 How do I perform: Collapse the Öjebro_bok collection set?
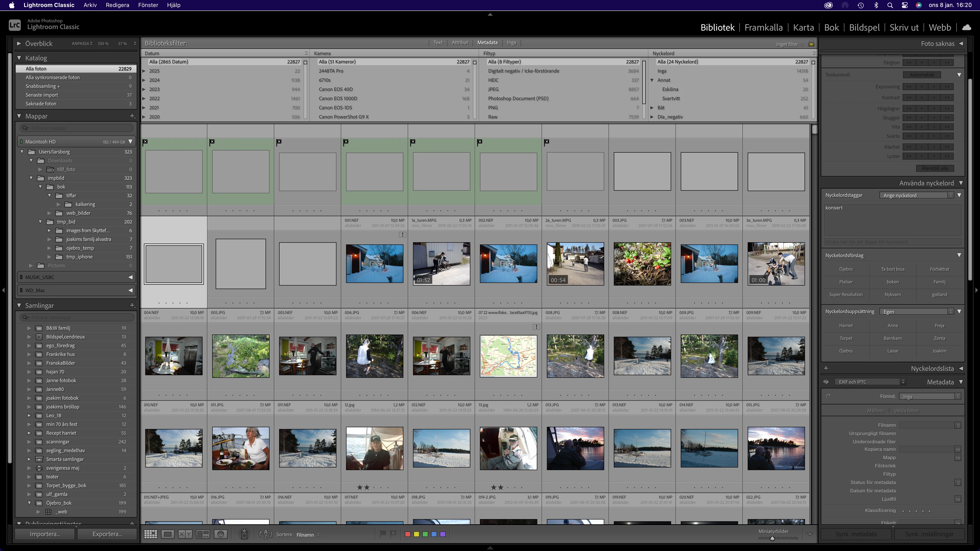29,503
